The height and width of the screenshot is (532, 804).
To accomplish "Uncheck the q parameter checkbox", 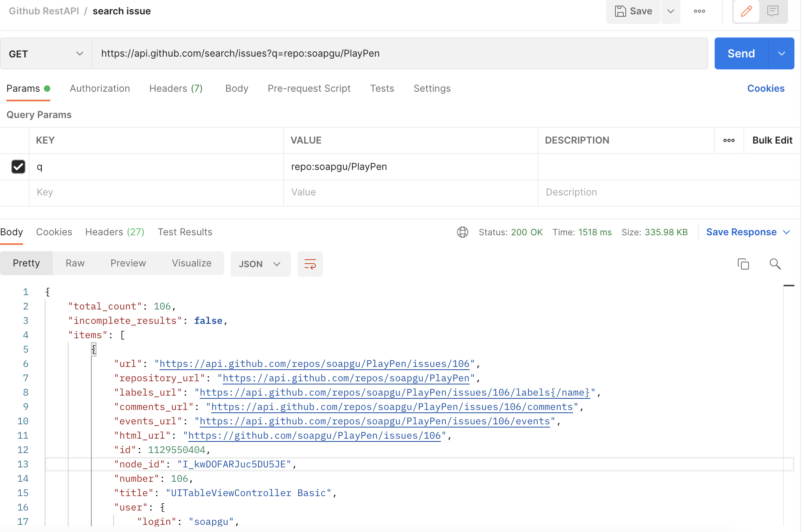I will coord(18,167).
